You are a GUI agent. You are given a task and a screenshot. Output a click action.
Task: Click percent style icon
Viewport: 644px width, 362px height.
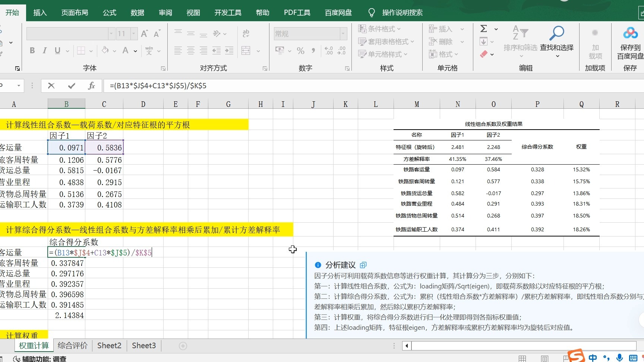pyautogui.click(x=301, y=51)
